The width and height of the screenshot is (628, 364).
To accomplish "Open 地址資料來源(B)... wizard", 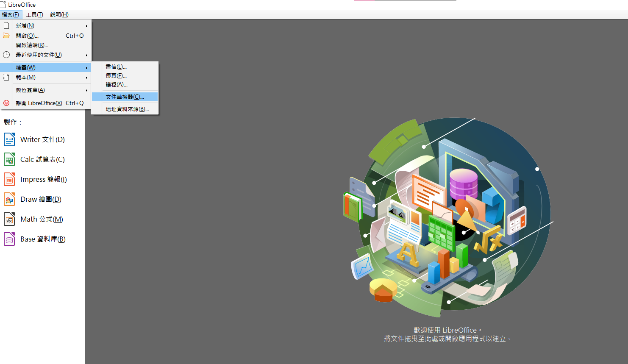I will [125, 109].
